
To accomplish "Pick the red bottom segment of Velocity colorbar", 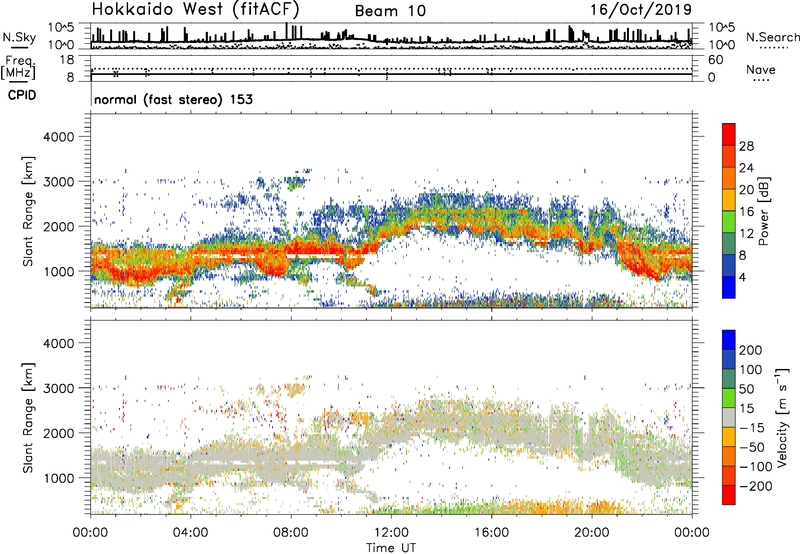I will [x=729, y=495].
